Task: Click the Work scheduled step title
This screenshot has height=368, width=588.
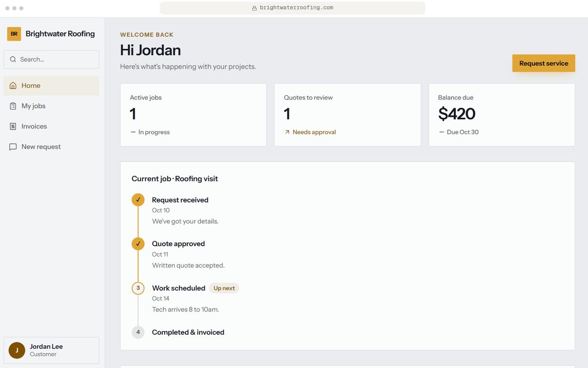Action: coord(178,288)
